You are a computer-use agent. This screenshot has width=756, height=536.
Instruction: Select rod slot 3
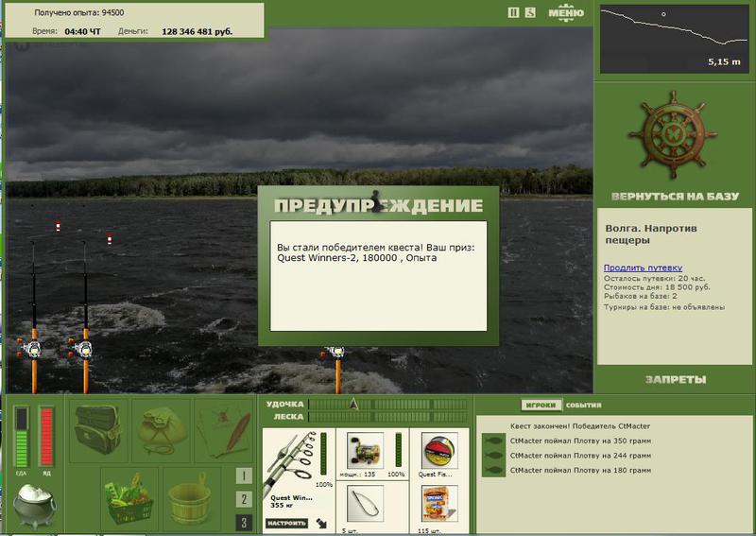(x=244, y=523)
